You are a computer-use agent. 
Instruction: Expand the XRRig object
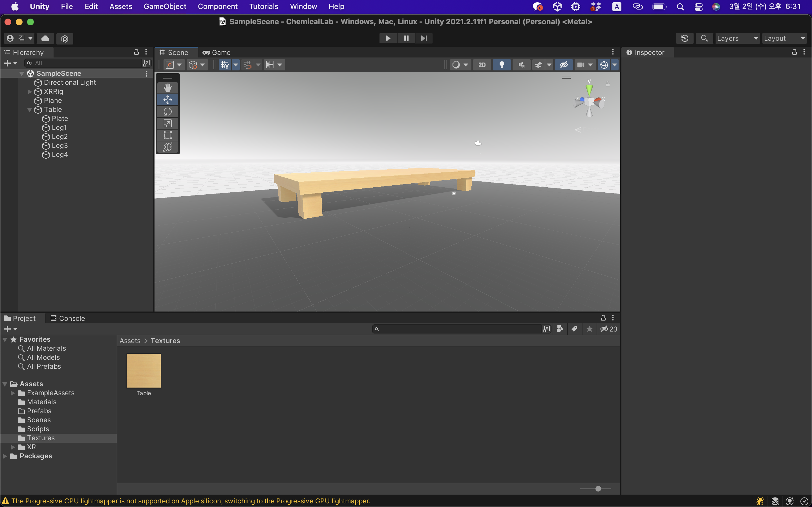click(x=30, y=92)
